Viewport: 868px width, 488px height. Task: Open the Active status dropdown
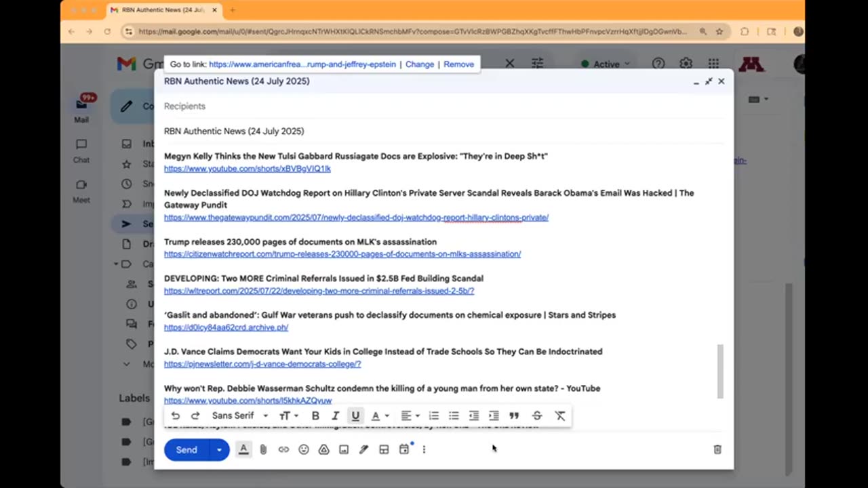606,64
